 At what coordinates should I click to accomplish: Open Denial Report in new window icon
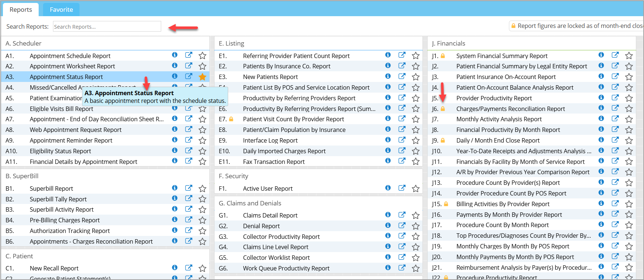coord(402,225)
